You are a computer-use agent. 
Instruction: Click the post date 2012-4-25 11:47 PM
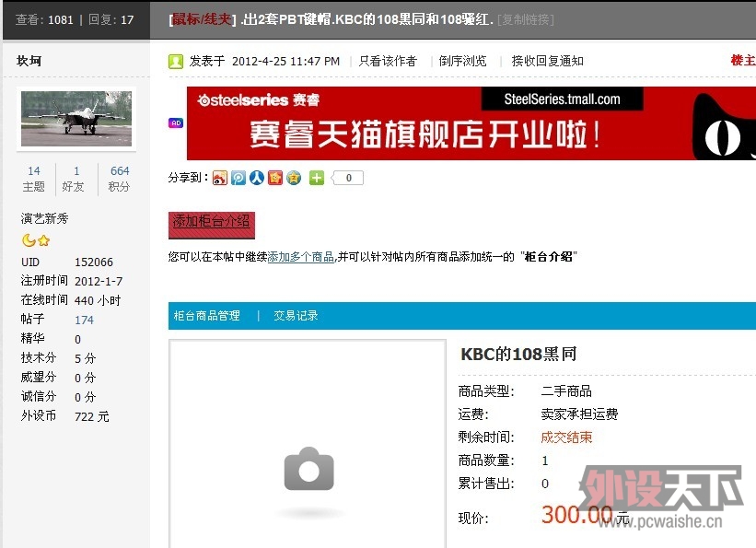(285, 62)
